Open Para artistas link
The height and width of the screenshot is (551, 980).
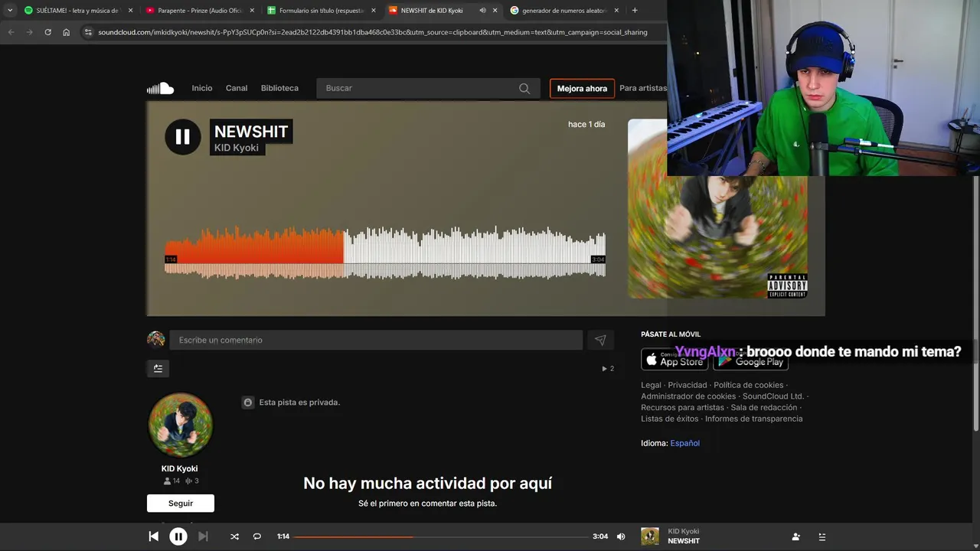pyautogui.click(x=643, y=88)
